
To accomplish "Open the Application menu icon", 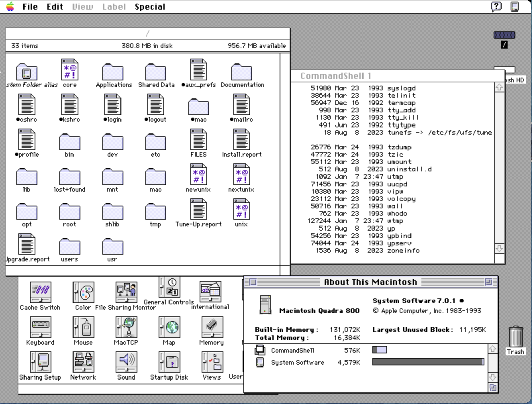I will click(514, 6).
